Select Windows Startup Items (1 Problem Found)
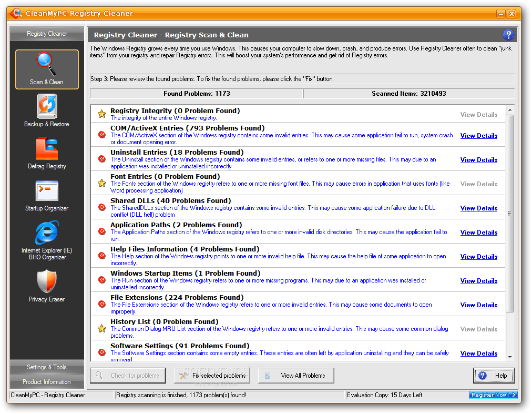The width and height of the screenshot is (532, 414). 186,273
